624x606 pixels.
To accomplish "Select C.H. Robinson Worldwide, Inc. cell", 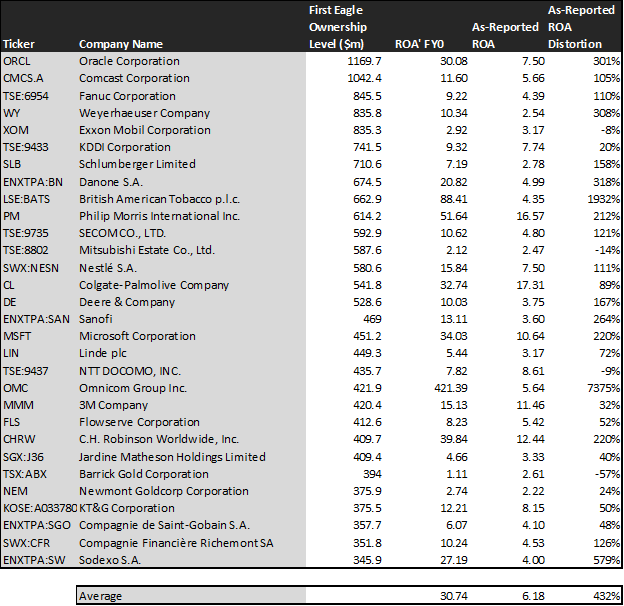I will 159,439.
